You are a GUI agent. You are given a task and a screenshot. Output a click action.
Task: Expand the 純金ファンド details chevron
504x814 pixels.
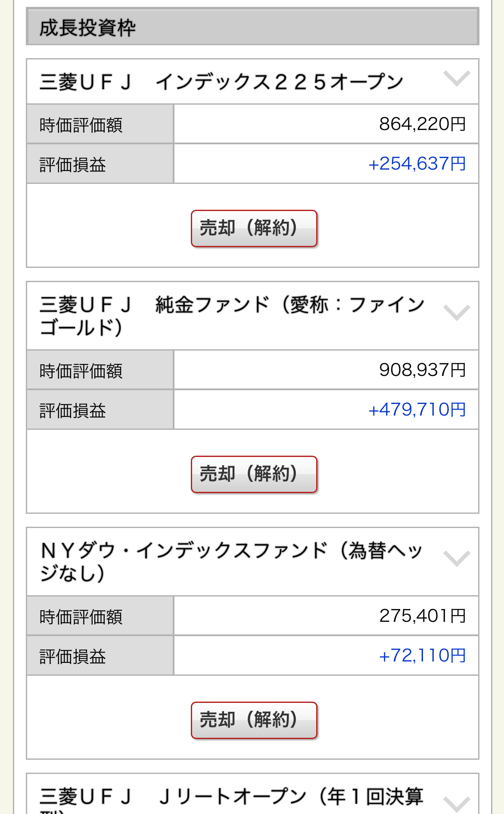456,313
